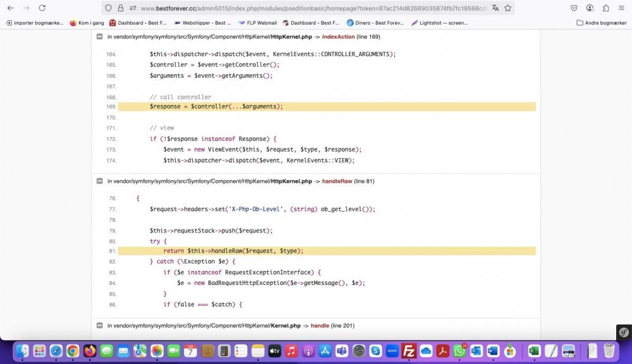Collapse the Kernel.php handle (line 201) block
The height and width of the screenshot is (364, 632).
(x=100, y=325)
